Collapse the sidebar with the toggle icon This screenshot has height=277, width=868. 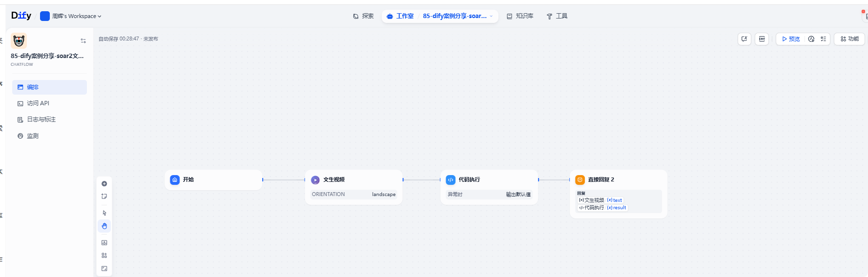pos(83,41)
